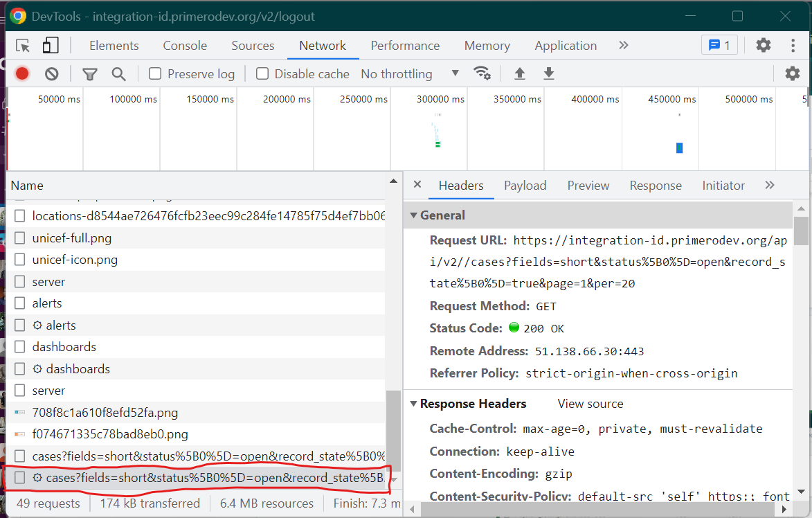Click the headers pane vertical scrollbar thumb

pos(801,230)
